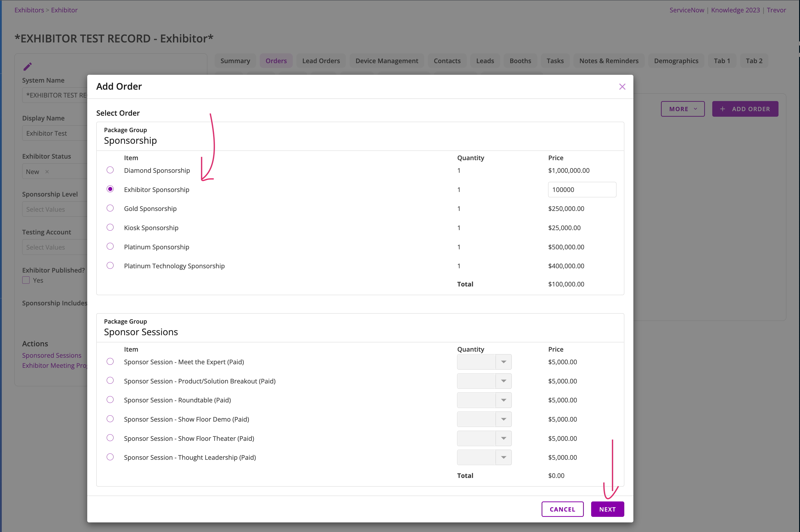Open the MORE dropdown button
800x532 pixels.
682,109
